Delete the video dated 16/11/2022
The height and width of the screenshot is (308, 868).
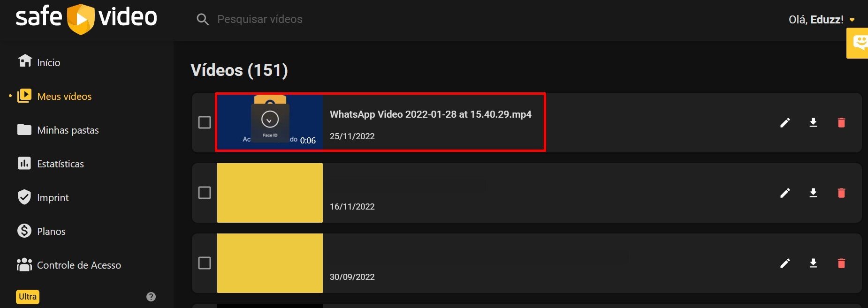click(x=841, y=193)
